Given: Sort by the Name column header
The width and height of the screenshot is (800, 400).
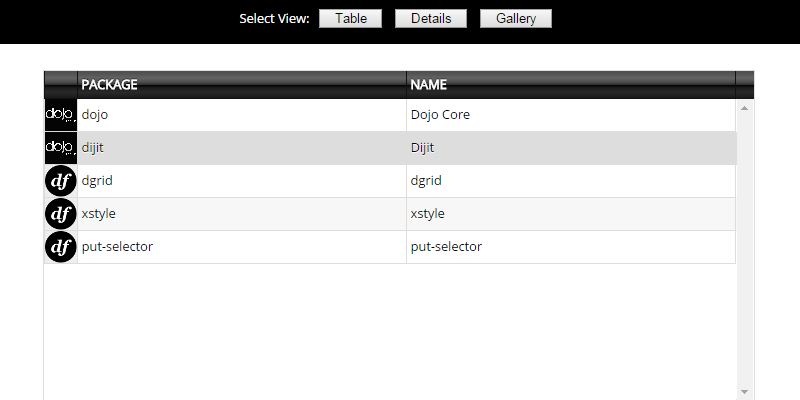Looking at the screenshot, I should [570, 85].
